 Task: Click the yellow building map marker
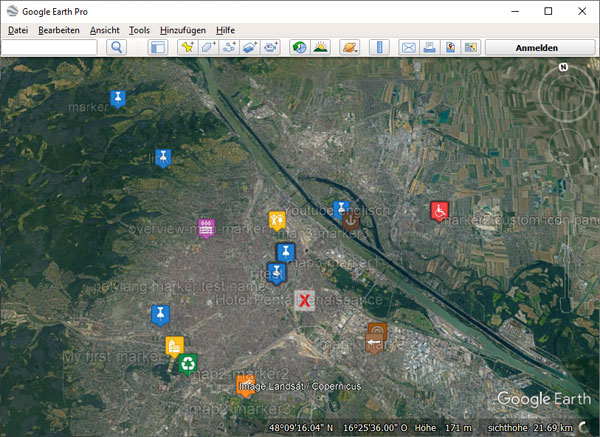tap(174, 347)
